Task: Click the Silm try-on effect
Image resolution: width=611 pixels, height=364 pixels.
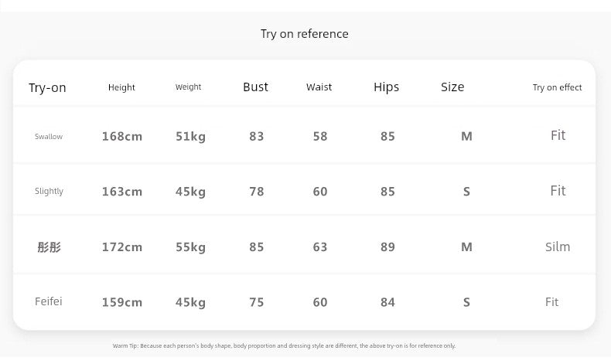Action: point(557,247)
